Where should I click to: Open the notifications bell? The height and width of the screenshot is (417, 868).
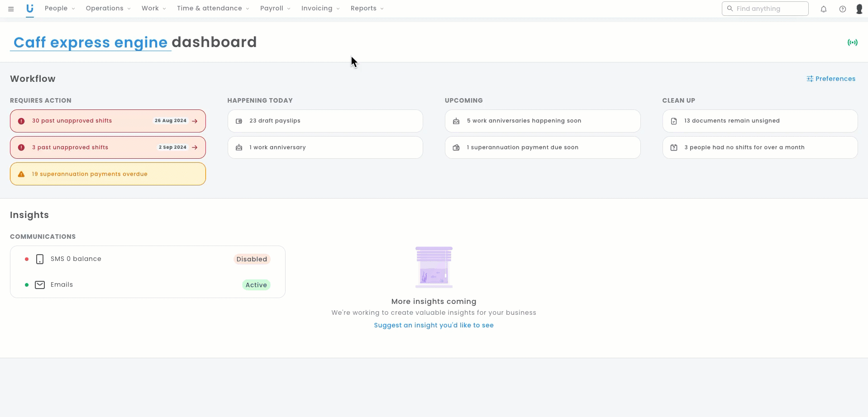(x=824, y=9)
